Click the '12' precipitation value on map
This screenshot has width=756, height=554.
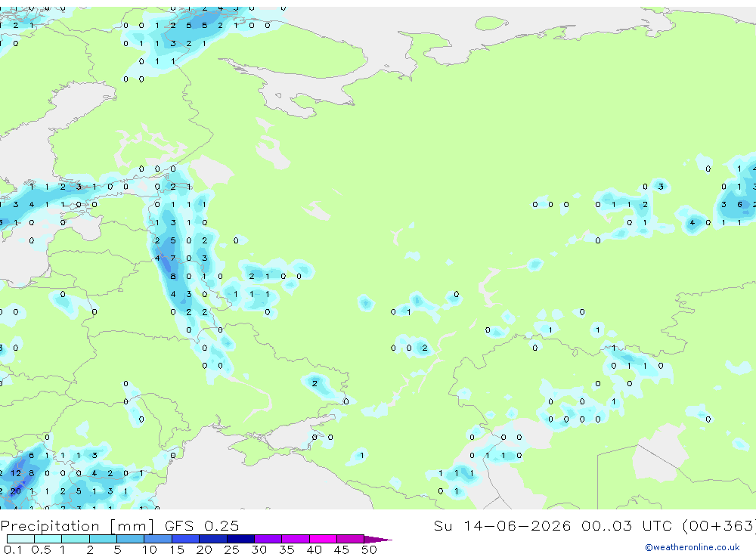[x=16, y=473]
